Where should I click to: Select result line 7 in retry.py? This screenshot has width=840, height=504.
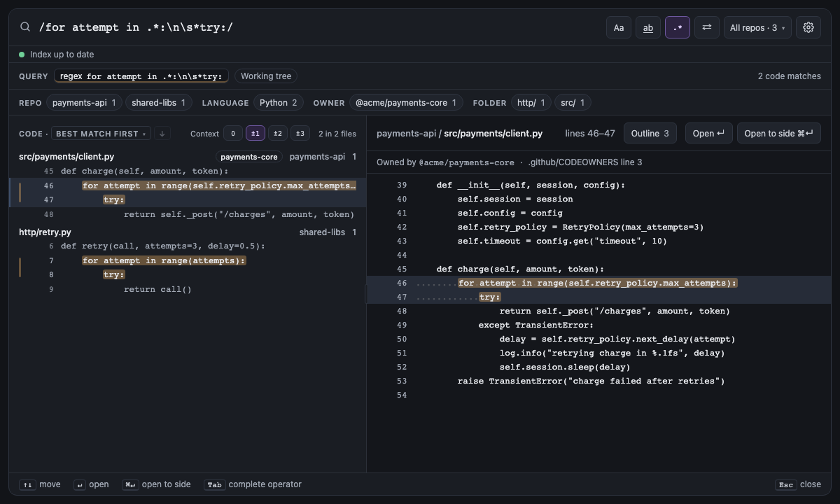[188, 260]
